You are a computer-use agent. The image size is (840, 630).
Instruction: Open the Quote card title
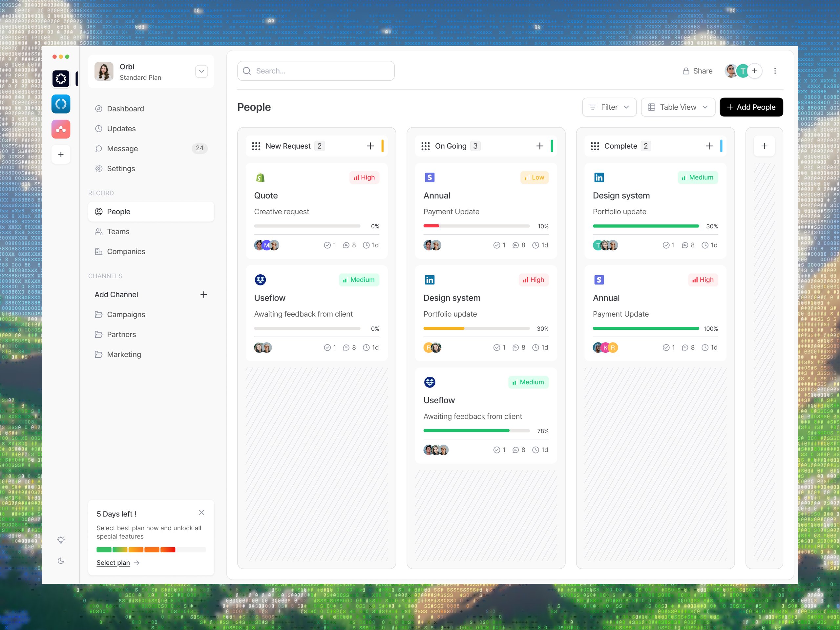[266, 196]
